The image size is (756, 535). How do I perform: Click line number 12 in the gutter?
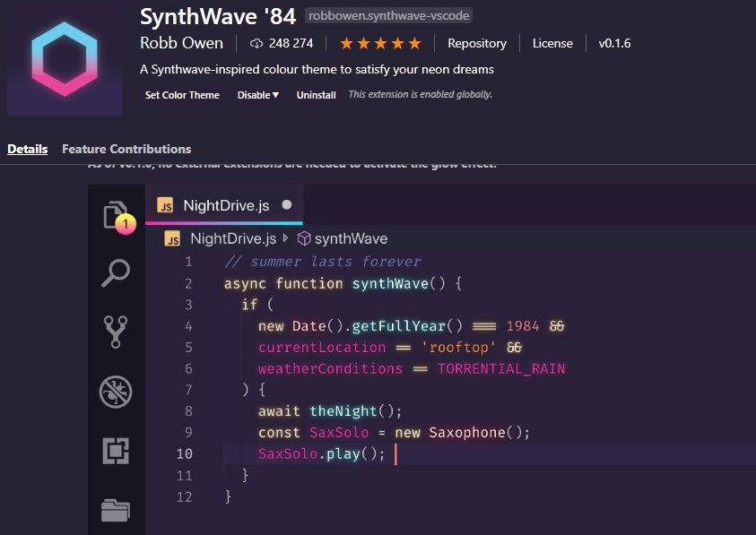click(184, 497)
